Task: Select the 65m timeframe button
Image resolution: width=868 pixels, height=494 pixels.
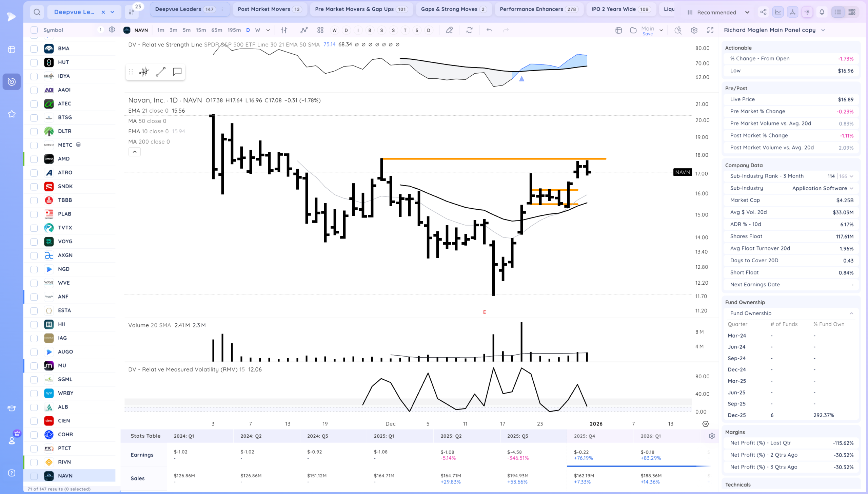Action: 217,30
